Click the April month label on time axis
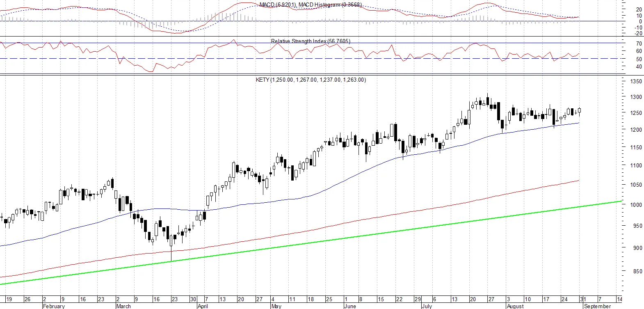The image size is (644, 309). pos(203,306)
